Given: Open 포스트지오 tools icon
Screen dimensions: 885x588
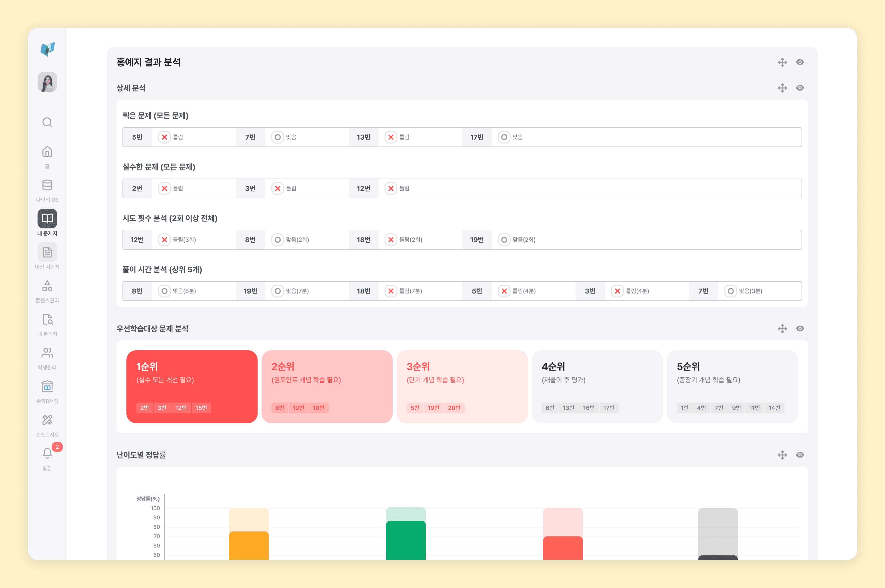Looking at the screenshot, I should (47, 420).
